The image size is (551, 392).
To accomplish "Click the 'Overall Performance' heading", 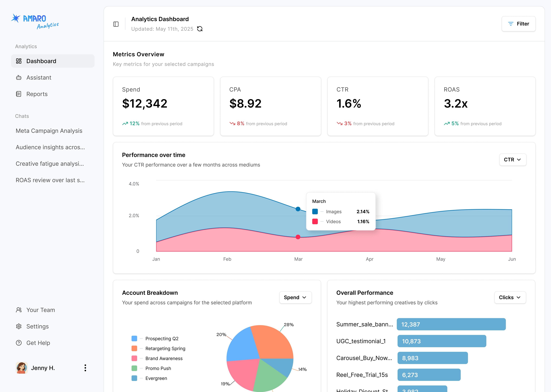I will point(364,293).
